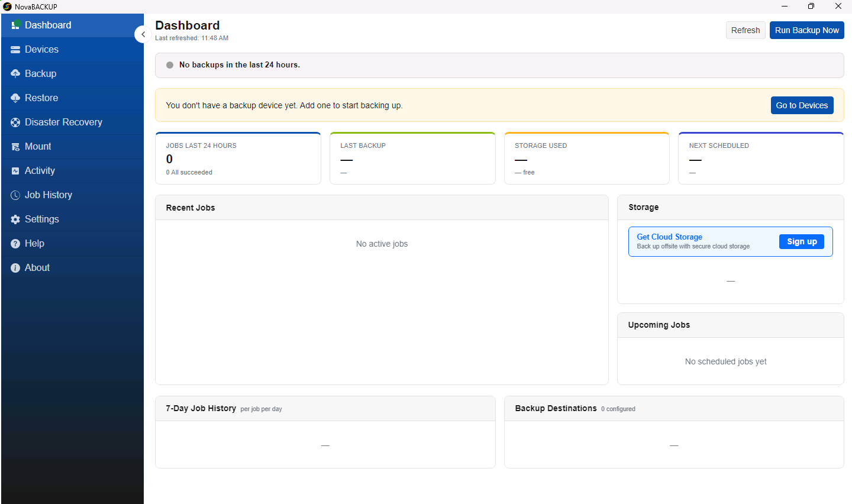Click the Recent Jobs panel header
The image size is (852, 504).
382,208
